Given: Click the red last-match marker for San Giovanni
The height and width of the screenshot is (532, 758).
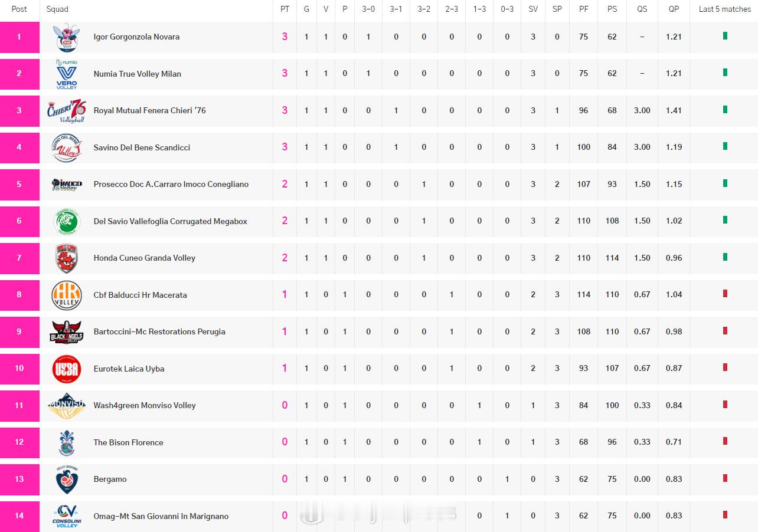Looking at the screenshot, I should (725, 515).
